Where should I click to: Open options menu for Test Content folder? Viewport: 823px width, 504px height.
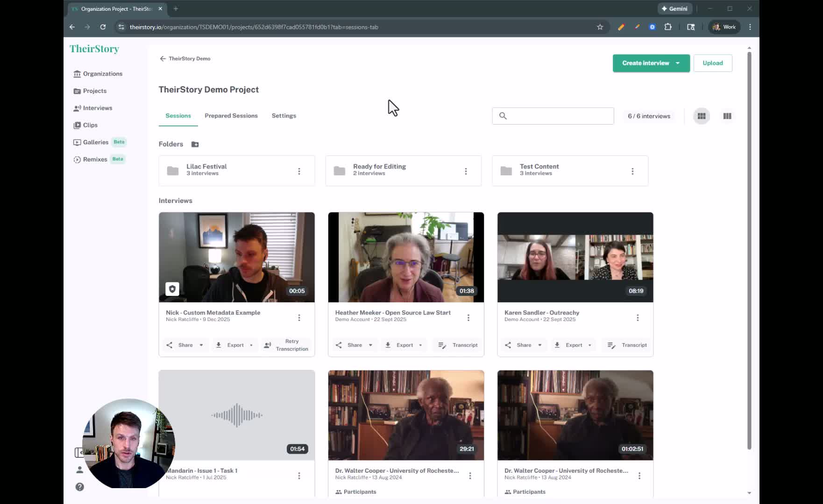[632, 171]
